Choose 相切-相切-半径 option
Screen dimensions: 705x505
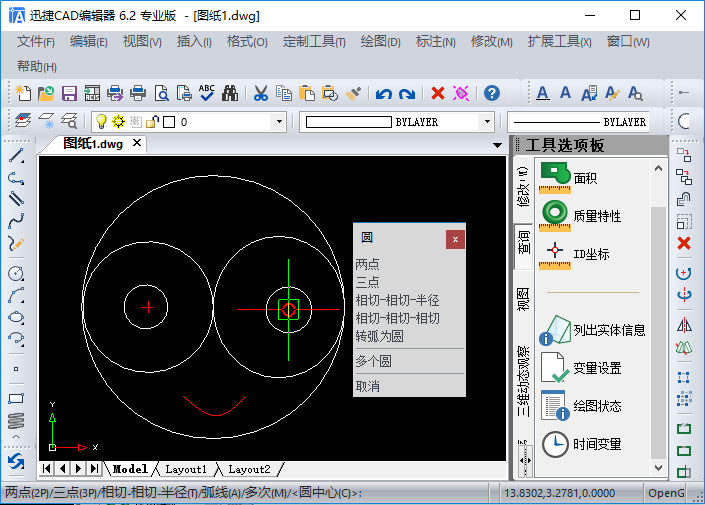(x=397, y=300)
